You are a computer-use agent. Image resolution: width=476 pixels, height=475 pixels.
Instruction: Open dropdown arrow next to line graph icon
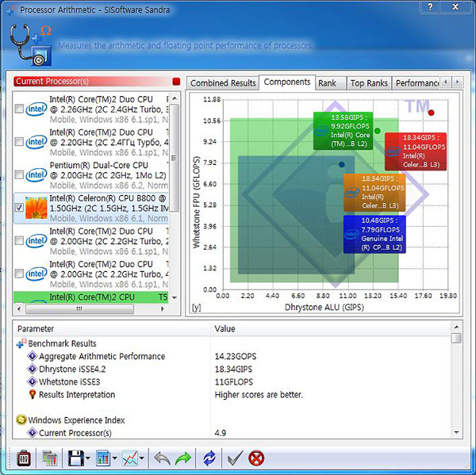pyautogui.click(x=142, y=458)
